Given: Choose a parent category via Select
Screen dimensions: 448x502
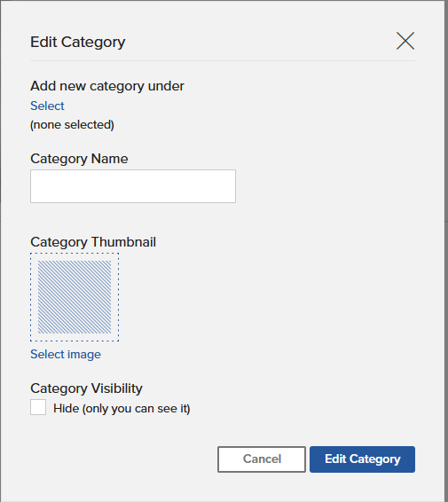Looking at the screenshot, I should click(47, 106).
